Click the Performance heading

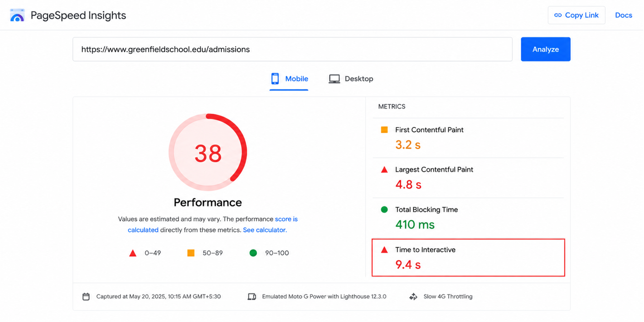pos(208,203)
